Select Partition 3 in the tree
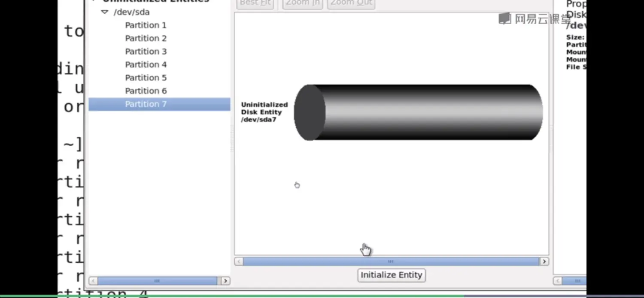Image resolution: width=644 pixels, height=298 pixels. click(x=146, y=52)
